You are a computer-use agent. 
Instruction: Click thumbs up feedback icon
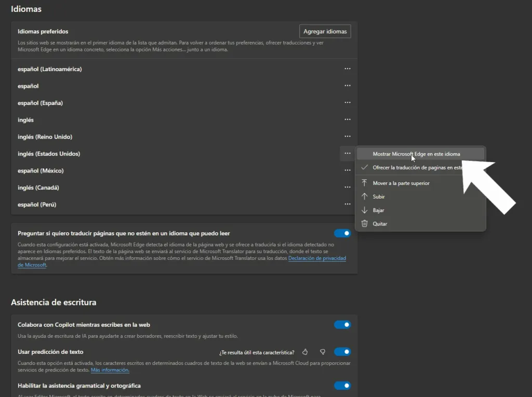point(305,352)
